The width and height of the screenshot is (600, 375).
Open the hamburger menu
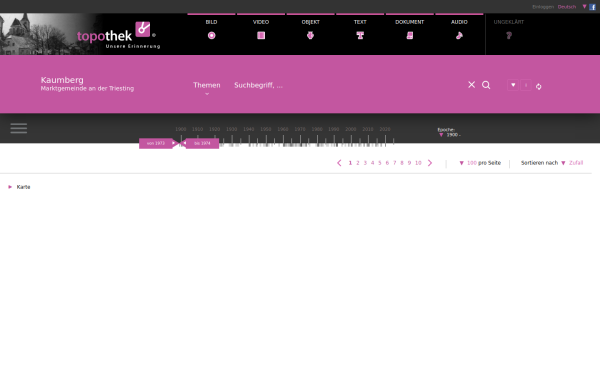(19, 128)
